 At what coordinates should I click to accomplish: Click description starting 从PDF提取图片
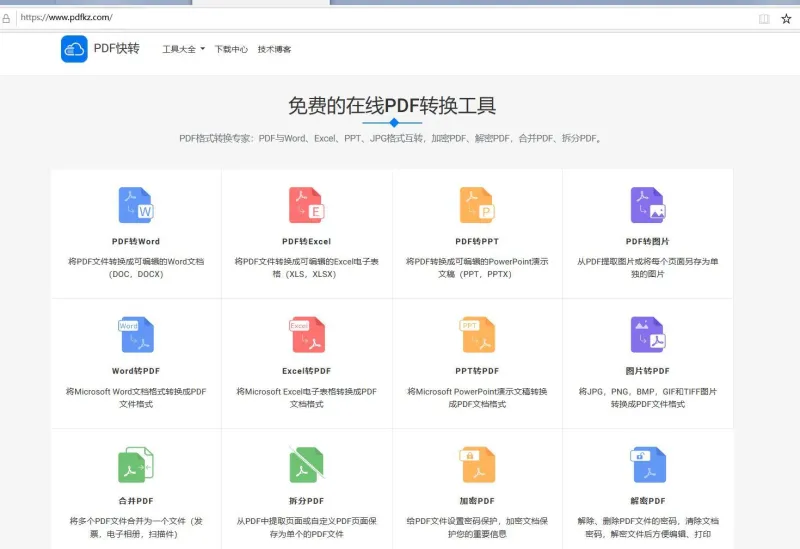click(648, 267)
